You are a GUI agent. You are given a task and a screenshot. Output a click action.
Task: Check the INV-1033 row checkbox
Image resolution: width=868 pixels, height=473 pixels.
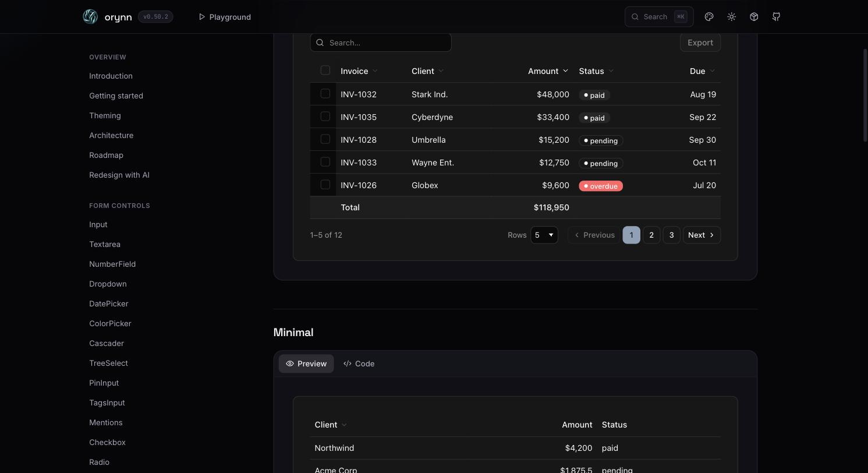click(325, 162)
